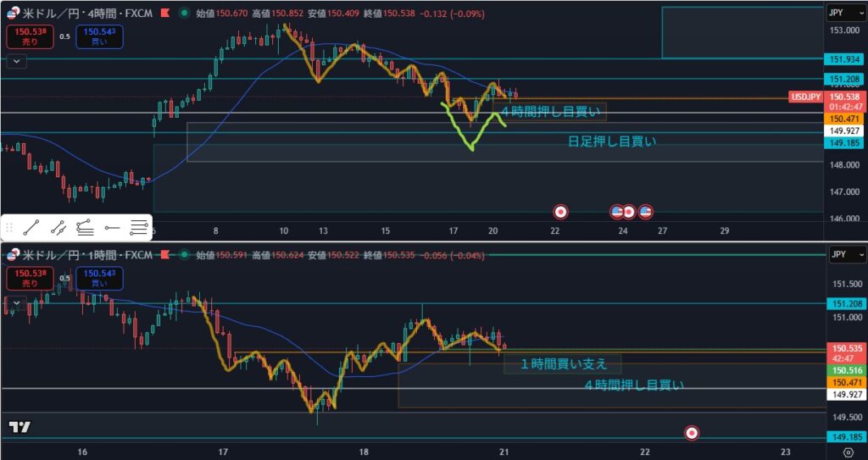Click the 151.934 price label on axis
The width and height of the screenshot is (868, 460).
pyautogui.click(x=844, y=59)
